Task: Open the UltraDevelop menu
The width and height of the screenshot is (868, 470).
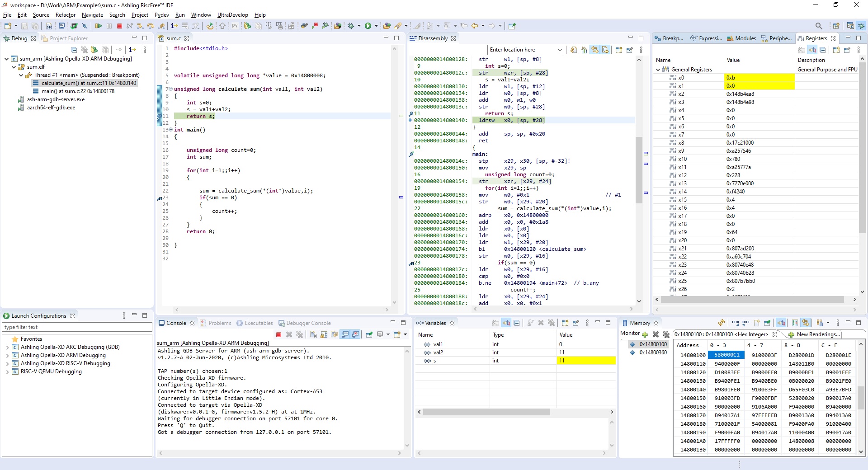Action: point(232,15)
